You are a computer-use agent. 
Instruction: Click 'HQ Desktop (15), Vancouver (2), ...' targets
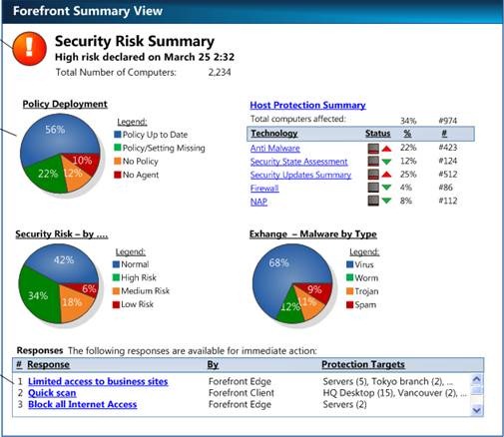coord(395,393)
